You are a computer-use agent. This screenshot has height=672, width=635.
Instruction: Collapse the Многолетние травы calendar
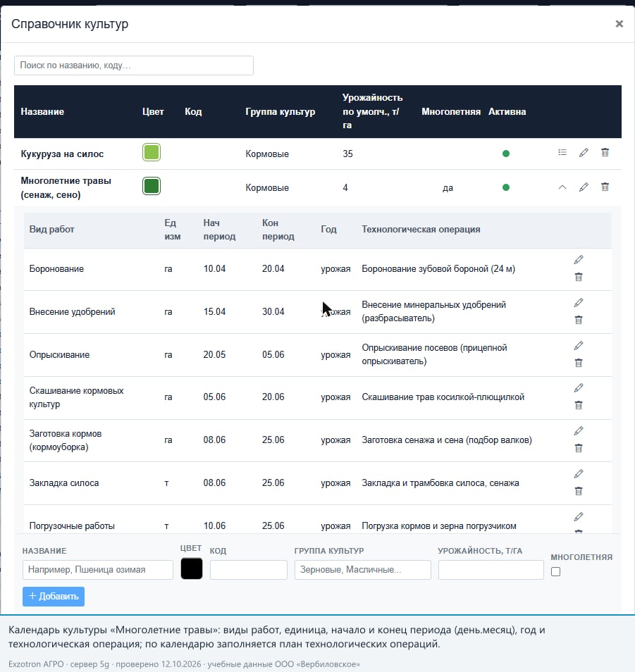coord(562,187)
